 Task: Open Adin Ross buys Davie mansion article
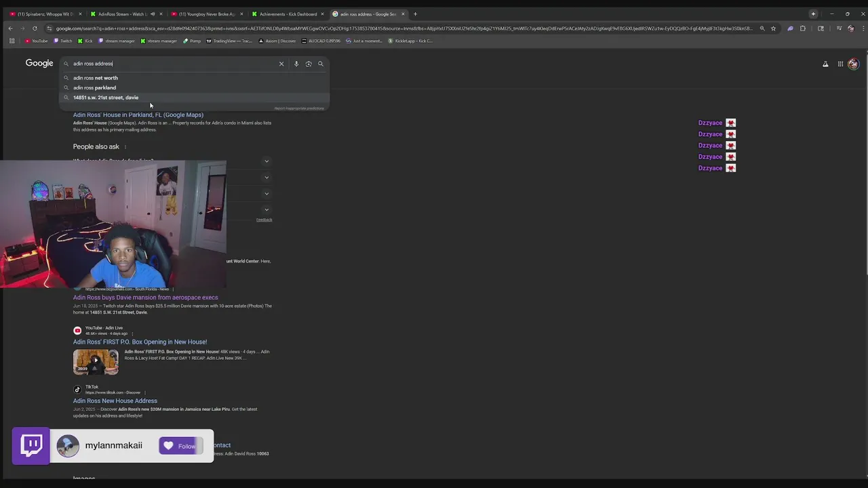pyautogui.click(x=146, y=298)
